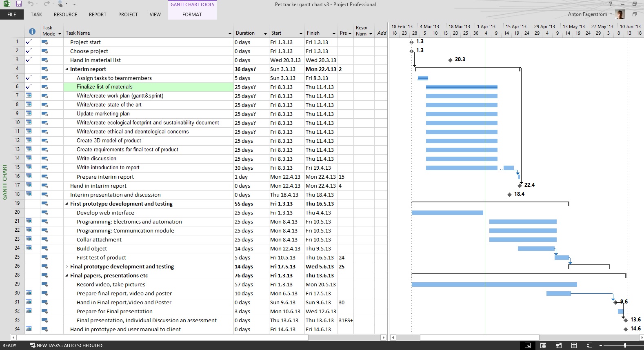Click completed checkmark on Project start row
The width and height of the screenshot is (644, 350).
29,42
